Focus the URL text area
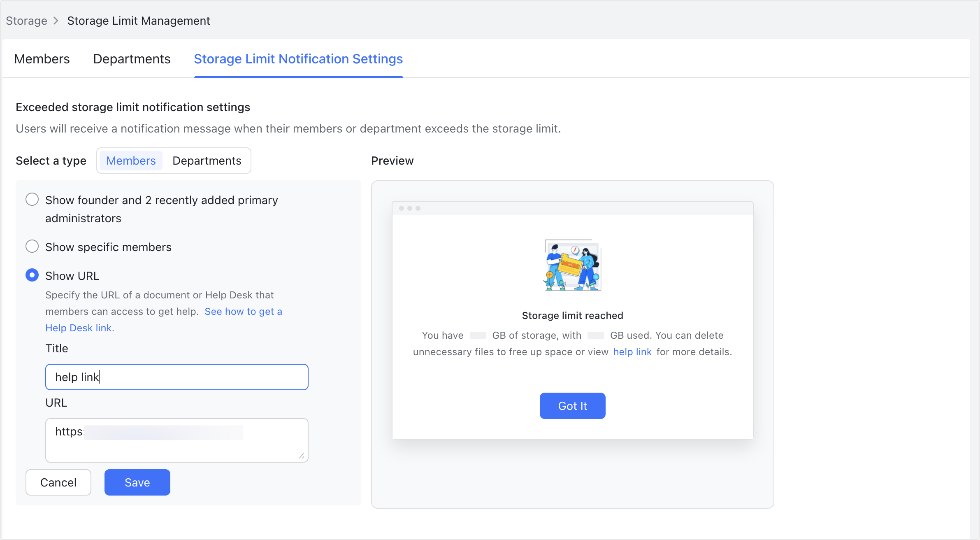 [x=177, y=440]
